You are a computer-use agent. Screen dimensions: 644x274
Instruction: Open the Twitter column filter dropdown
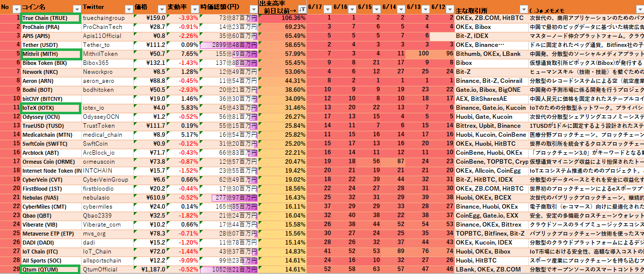pyautogui.click(x=128, y=9)
